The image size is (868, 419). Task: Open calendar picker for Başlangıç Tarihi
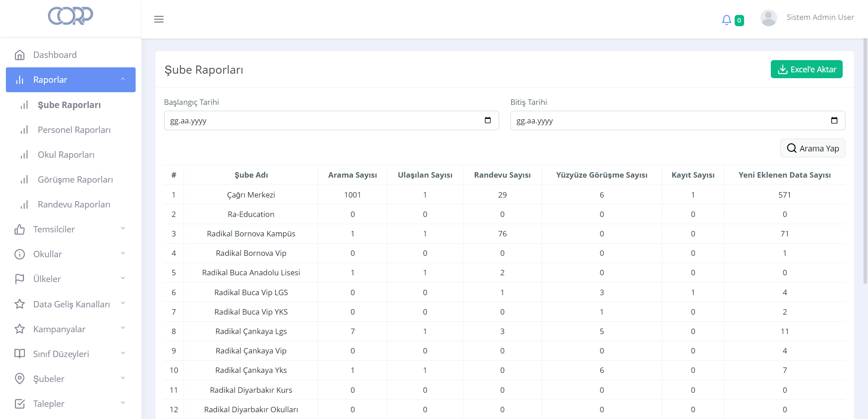coord(487,120)
